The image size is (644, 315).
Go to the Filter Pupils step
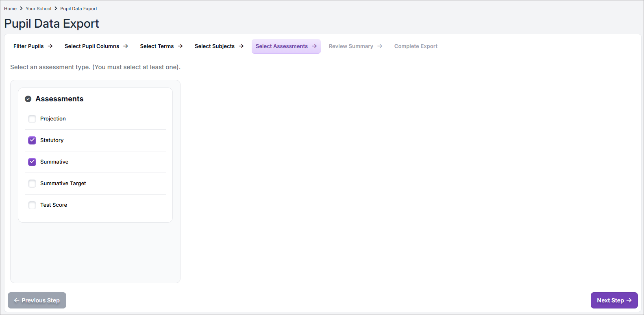click(x=28, y=46)
